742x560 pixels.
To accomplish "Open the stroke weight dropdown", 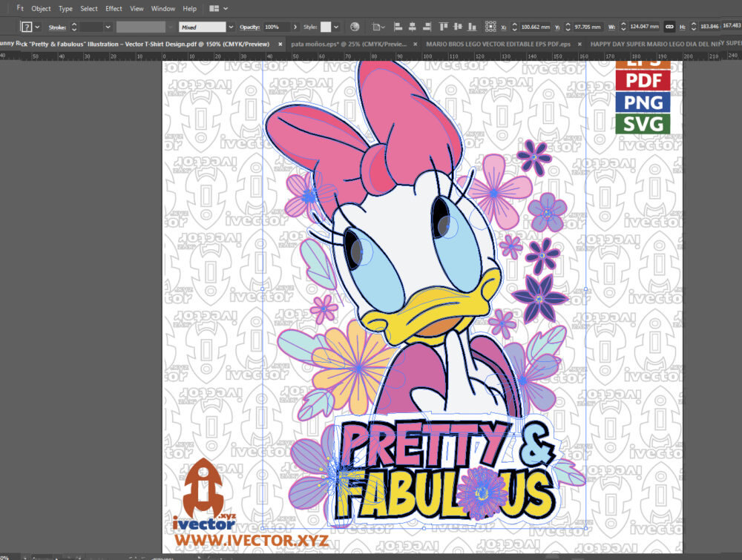I will click(108, 27).
